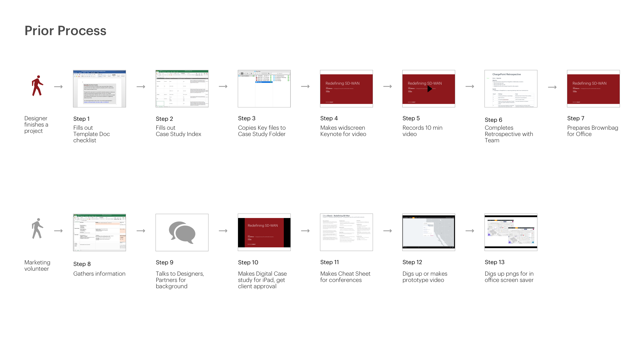Open the Step 2 Case Study Index spreadsheet
This screenshot has height=354, width=644.
[182, 89]
